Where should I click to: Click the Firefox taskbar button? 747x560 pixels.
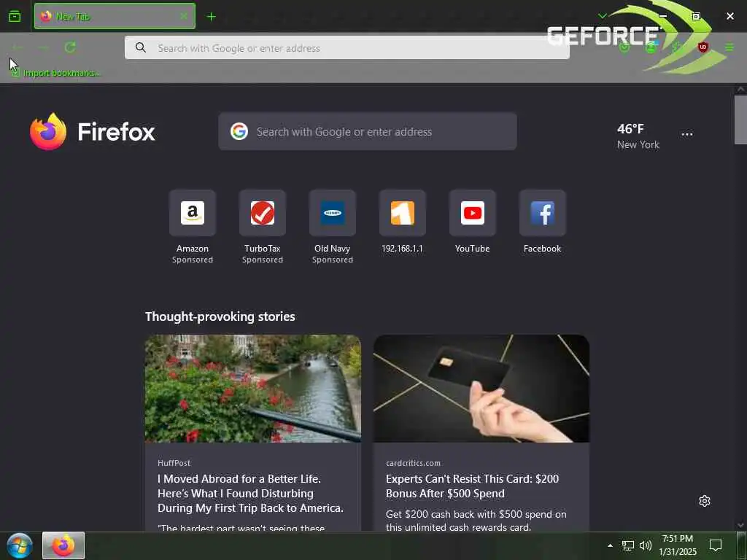click(x=63, y=545)
